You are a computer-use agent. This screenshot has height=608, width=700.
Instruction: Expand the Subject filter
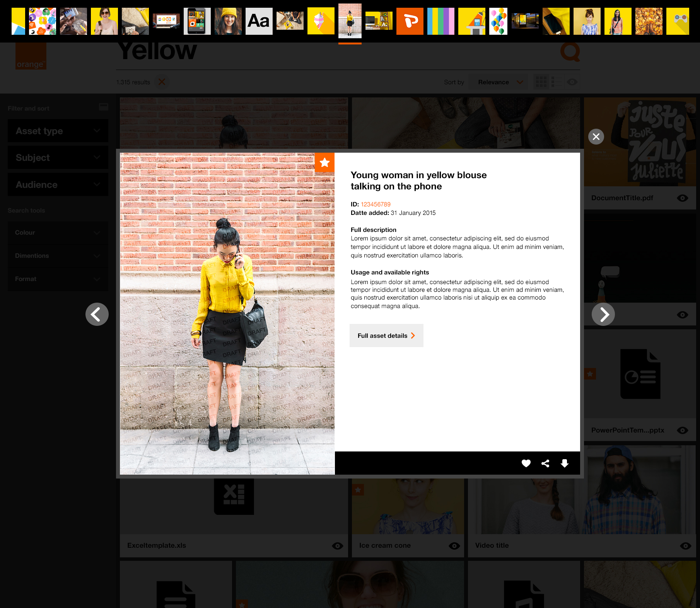pyautogui.click(x=58, y=158)
